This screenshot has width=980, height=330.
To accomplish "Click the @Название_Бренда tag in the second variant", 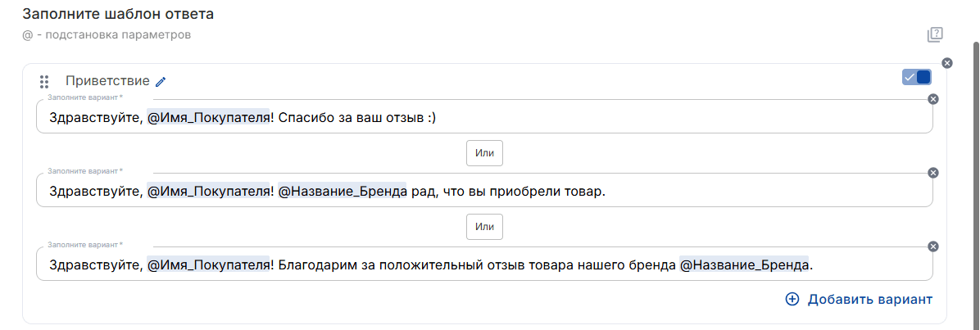I will point(343,192).
